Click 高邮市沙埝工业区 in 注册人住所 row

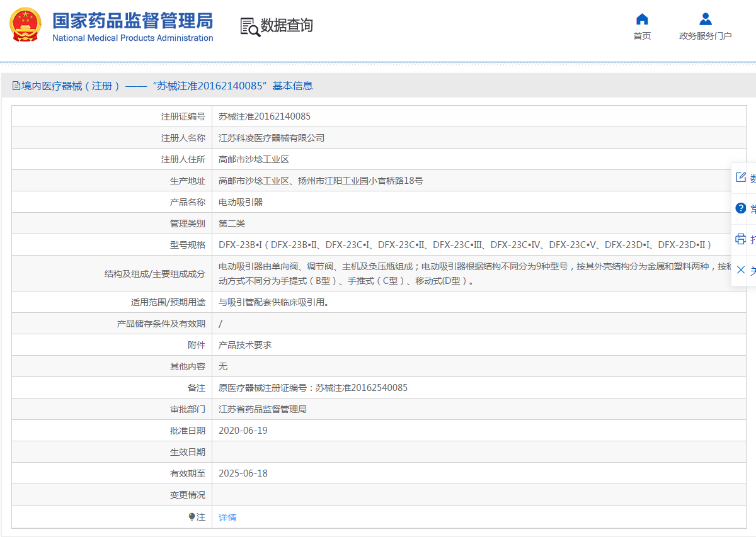(254, 159)
